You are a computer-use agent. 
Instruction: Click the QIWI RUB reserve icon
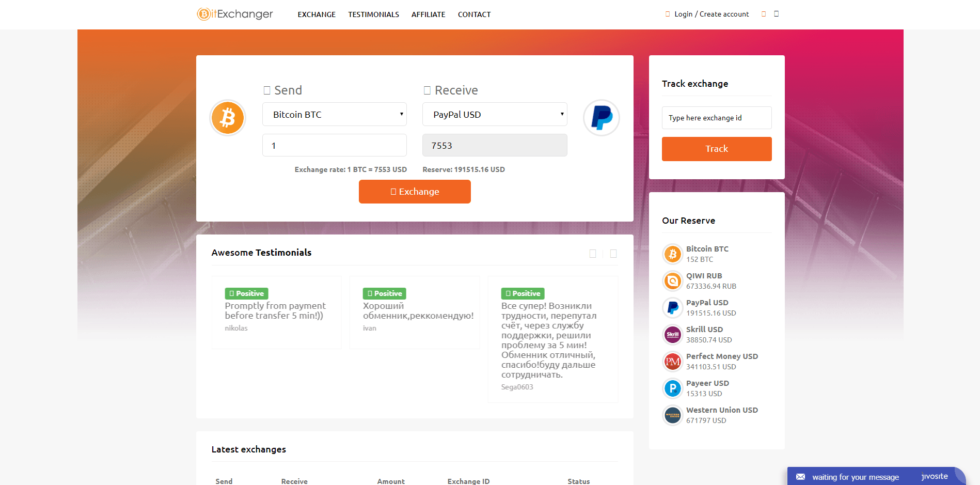(x=672, y=280)
